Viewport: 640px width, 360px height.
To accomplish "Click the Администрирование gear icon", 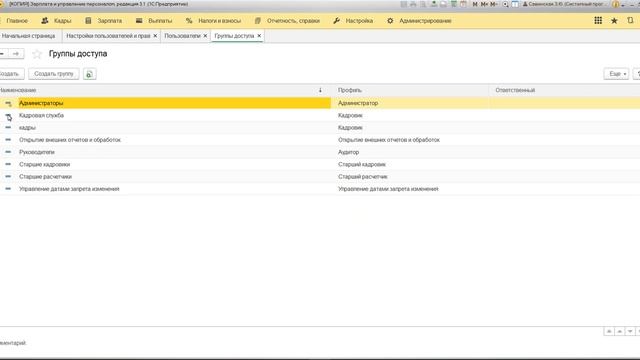I will tap(390, 20).
